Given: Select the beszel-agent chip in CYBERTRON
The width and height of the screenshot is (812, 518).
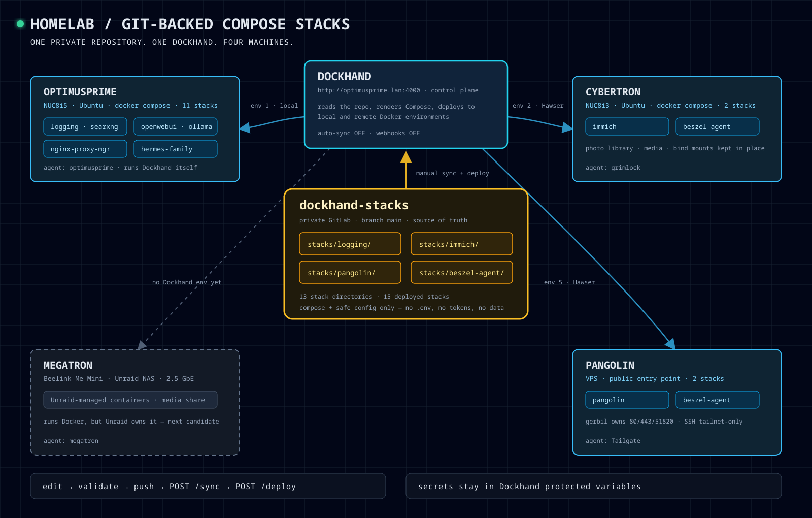Looking at the screenshot, I should [718, 126].
